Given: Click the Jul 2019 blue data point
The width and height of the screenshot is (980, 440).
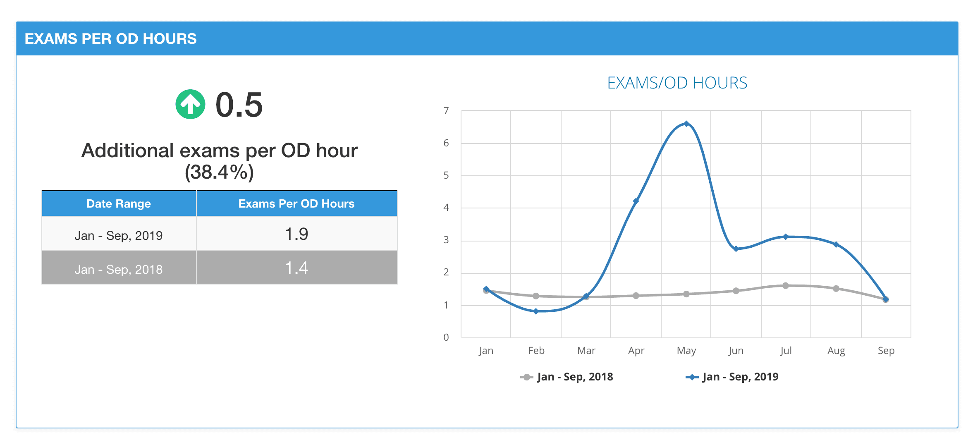Looking at the screenshot, I should (x=786, y=237).
